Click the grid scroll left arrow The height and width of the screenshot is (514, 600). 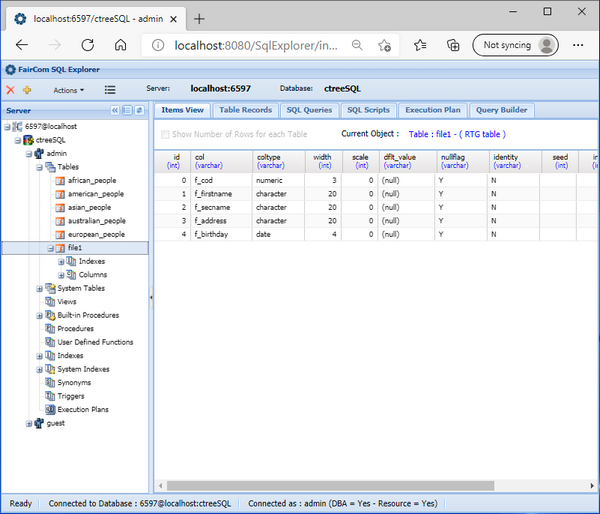(x=161, y=486)
